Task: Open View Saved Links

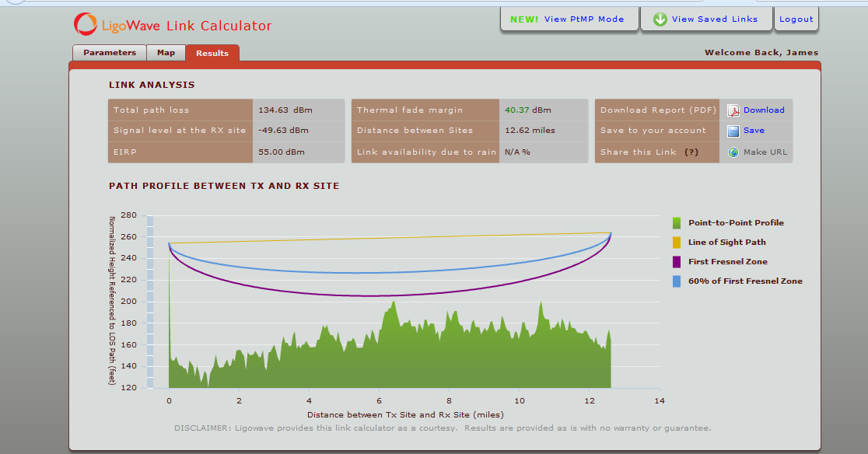Action: coord(705,19)
